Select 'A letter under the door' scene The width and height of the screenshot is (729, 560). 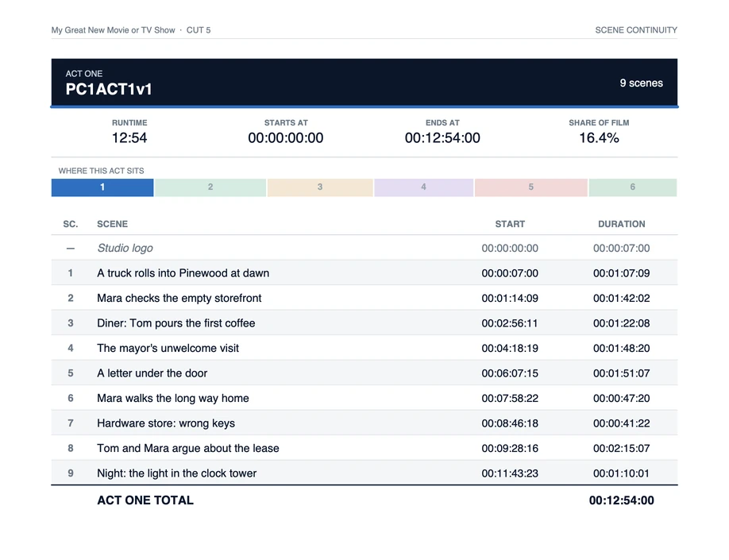pyautogui.click(x=364, y=373)
